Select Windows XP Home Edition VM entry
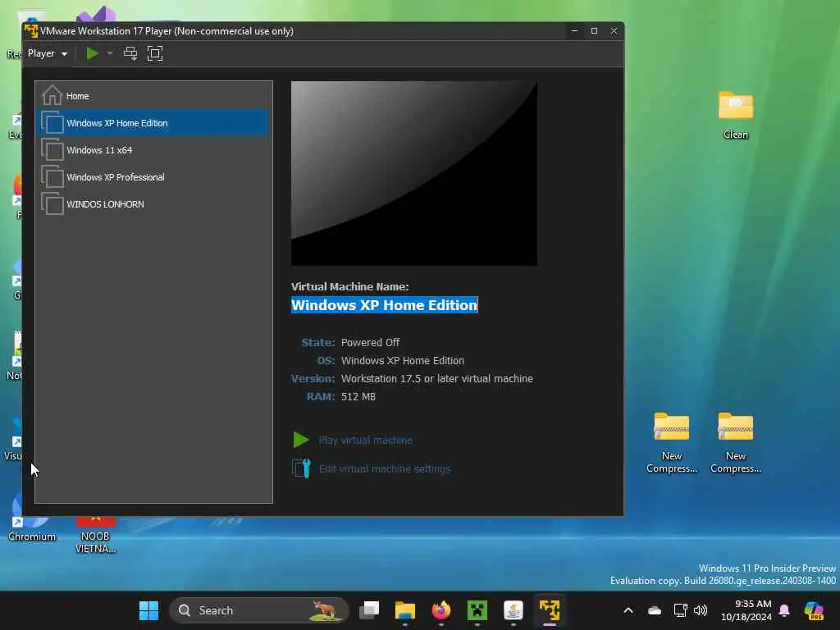This screenshot has height=630, width=840. (x=153, y=123)
